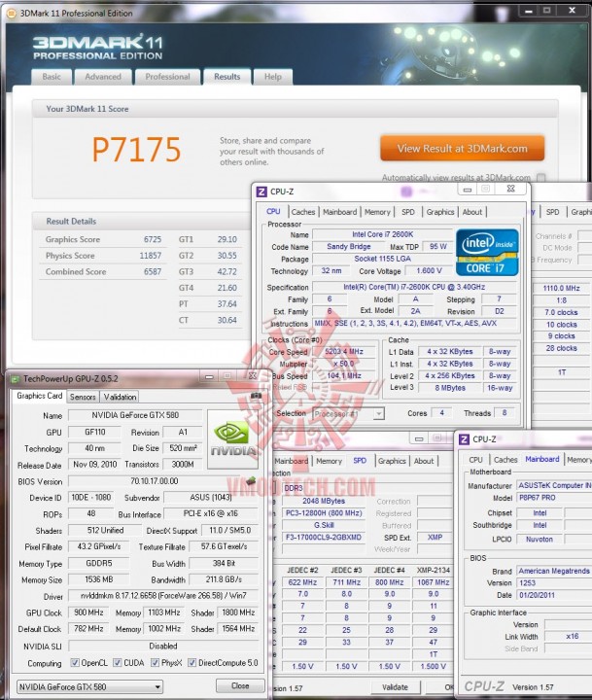Click the Graphics Score value 6725
Viewport: 592px width, 700px height.
(153, 240)
